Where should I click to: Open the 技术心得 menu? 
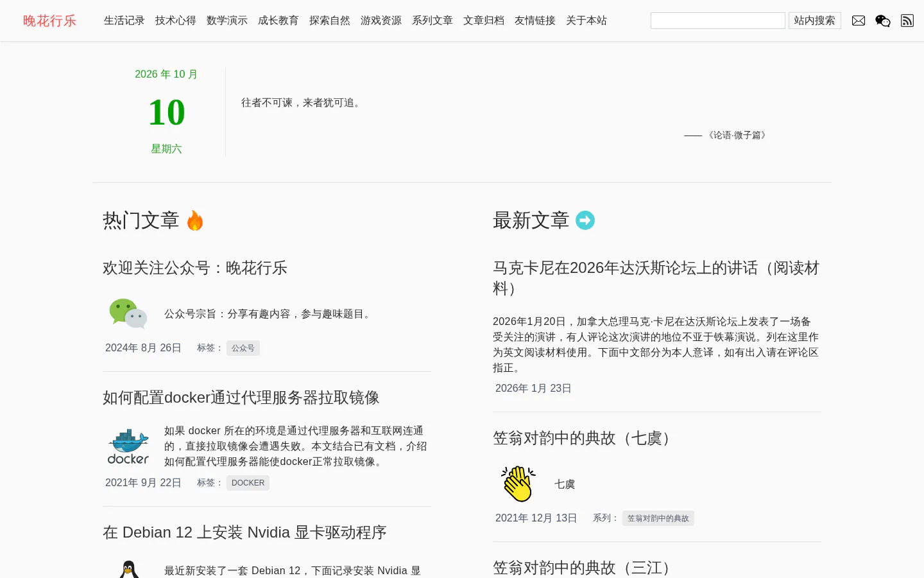pyautogui.click(x=176, y=21)
